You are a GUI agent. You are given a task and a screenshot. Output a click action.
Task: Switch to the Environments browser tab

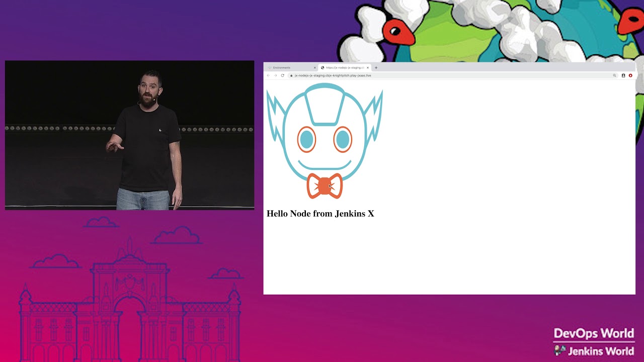tap(292, 67)
